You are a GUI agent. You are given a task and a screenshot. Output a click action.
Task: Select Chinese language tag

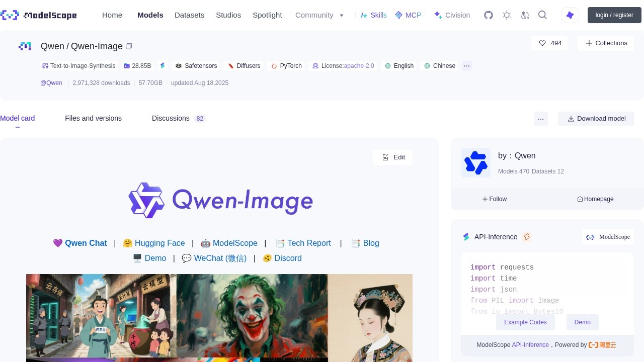click(x=440, y=66)
